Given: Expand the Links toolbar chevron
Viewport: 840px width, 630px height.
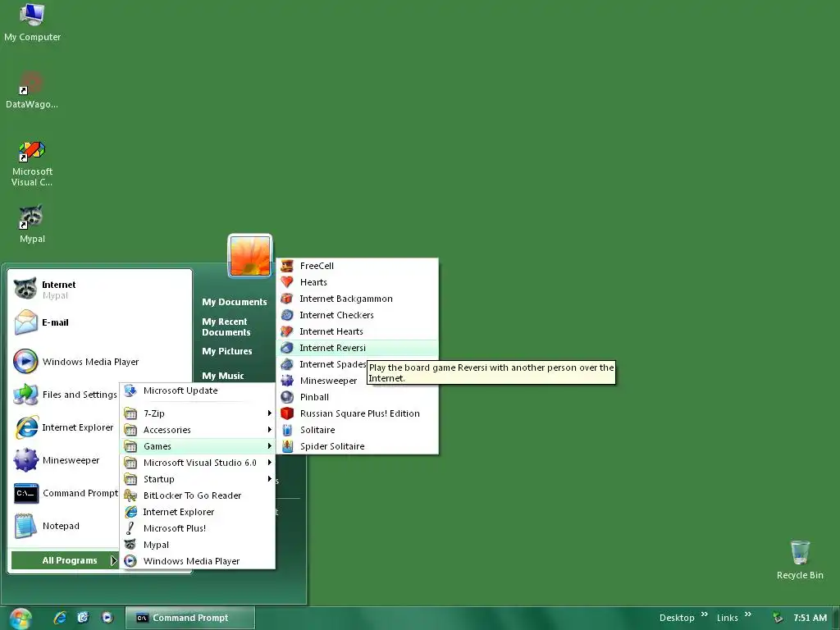Looking at the screenshot, I should click(748, 614).
